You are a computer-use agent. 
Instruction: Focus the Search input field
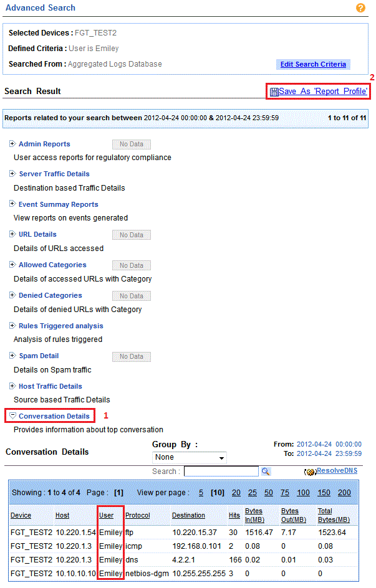[221, 472]
